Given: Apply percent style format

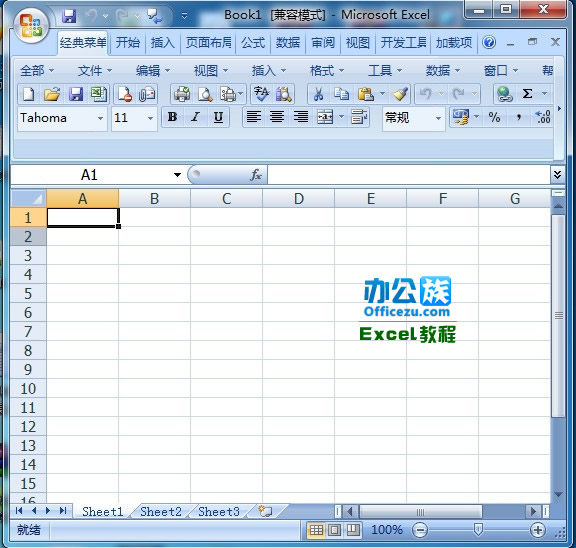Looking at the screenshot, I should (x=494, y=117).
